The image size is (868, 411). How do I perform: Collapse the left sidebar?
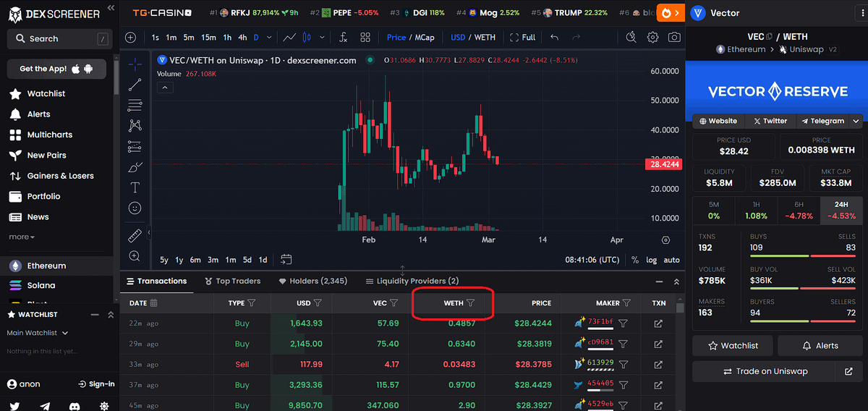pos(110,8)
